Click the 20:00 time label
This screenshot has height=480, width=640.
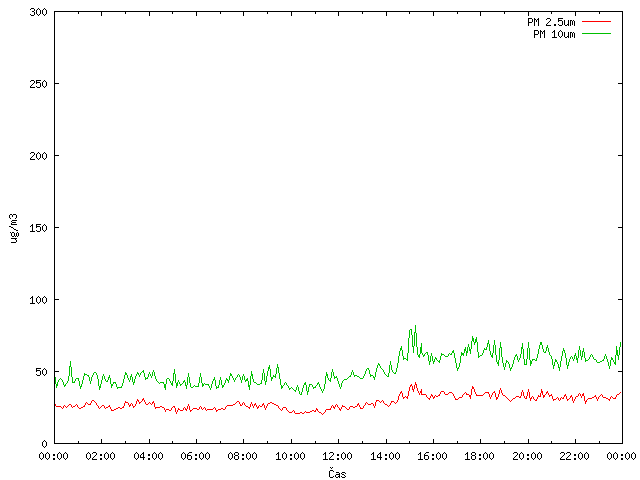(527, 456)
